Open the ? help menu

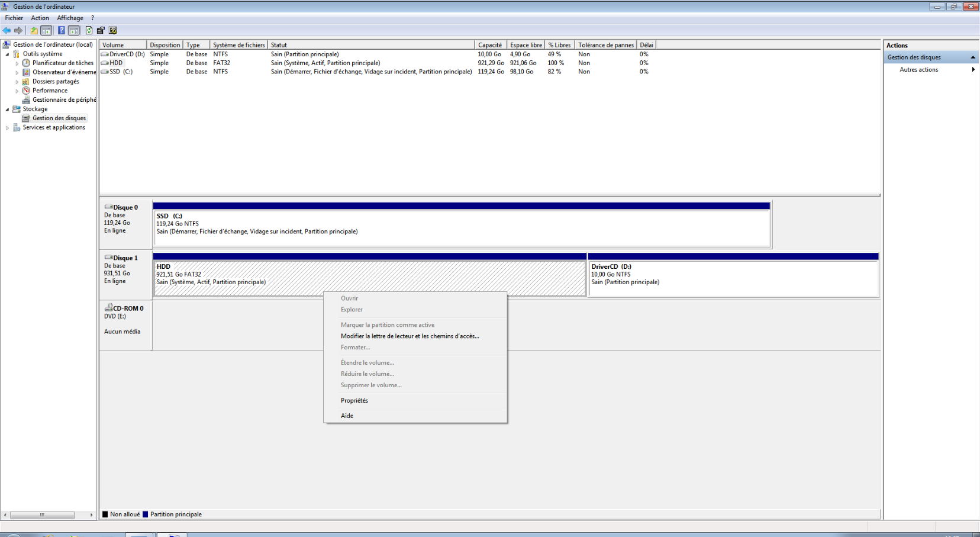click(92, 18)
